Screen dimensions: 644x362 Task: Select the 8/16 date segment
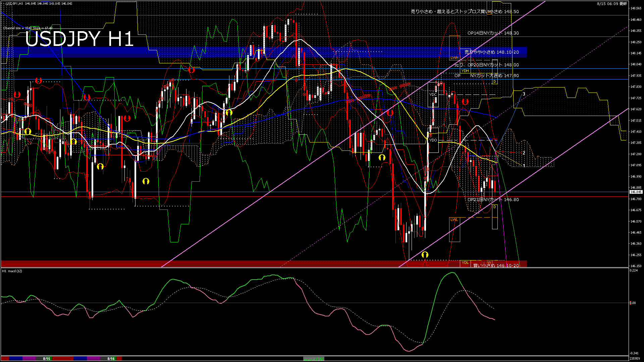[x=111, y=359]
